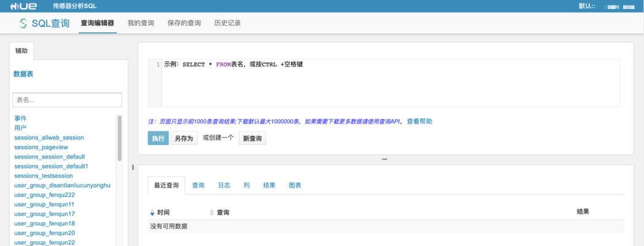Screen dimensions: 644x246
Task: Click the 结果 column header
Action: pyautogui.click(x=583, y=212)
